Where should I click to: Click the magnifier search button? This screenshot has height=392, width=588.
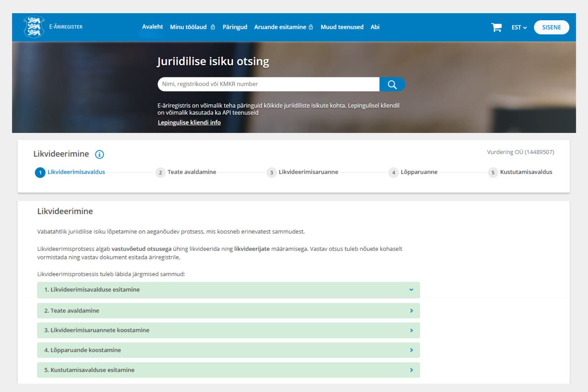[x=392, y=84]
